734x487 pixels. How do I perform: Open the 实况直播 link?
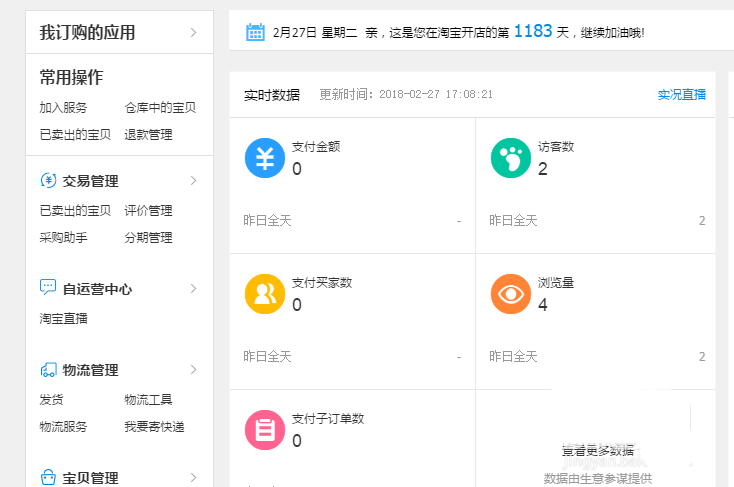681,95
